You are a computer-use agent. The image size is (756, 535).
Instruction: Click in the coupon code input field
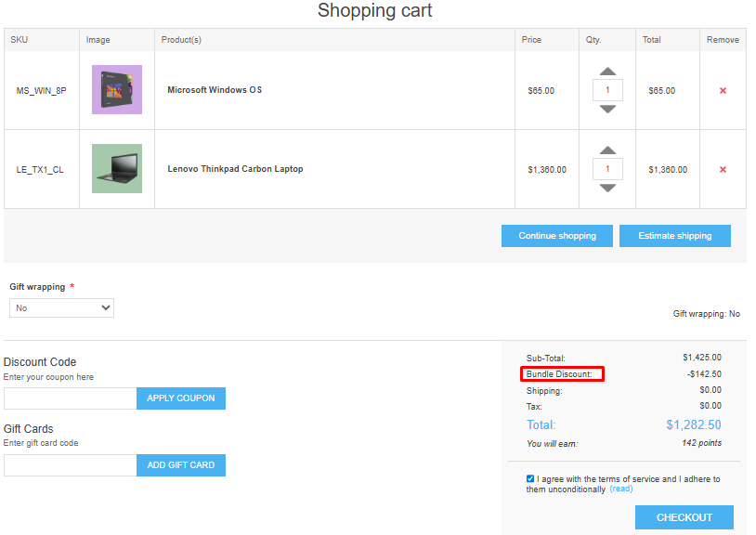(x=70, y=398)
